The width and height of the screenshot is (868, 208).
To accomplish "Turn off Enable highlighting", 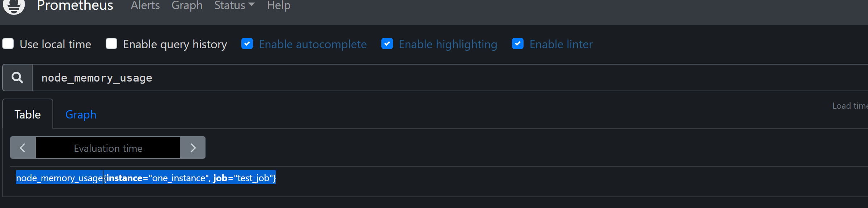I will tap(387, 44).
